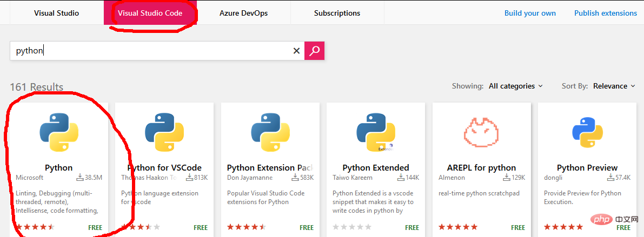Screen dimensions: 644x237
Task: Open the Python Preview title
Action: (587, 168)
